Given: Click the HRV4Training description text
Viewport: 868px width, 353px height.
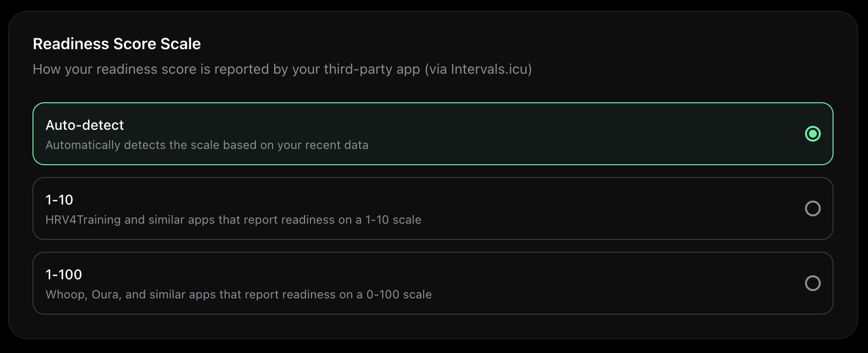Looking at the screenshot, I should [233, 220].
